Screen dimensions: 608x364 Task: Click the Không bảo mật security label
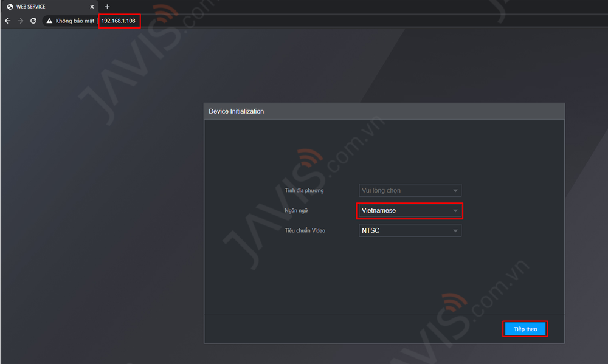point(75,21)
